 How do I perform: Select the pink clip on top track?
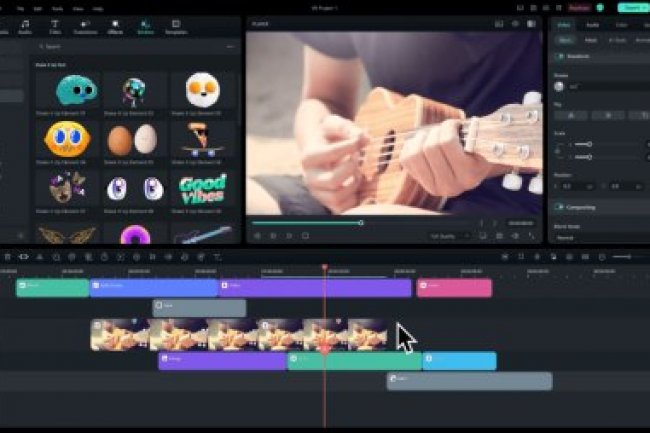(454, 288)
